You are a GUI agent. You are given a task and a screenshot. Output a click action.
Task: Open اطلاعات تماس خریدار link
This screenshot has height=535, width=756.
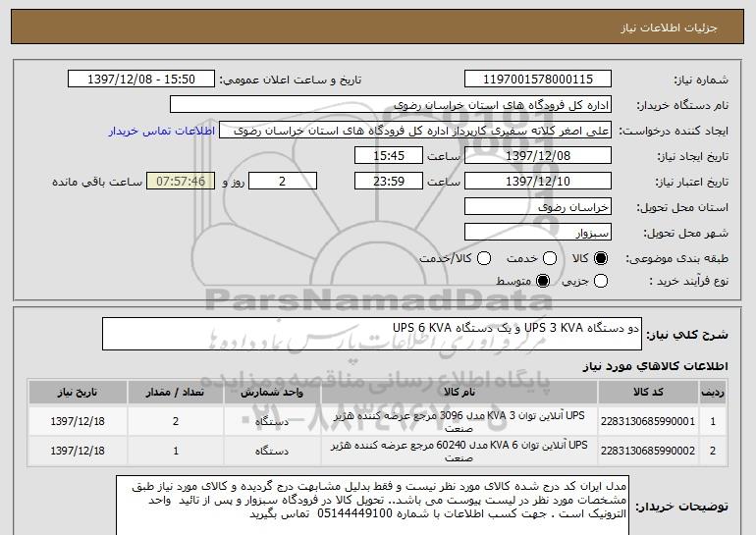(x=162, y=131)
